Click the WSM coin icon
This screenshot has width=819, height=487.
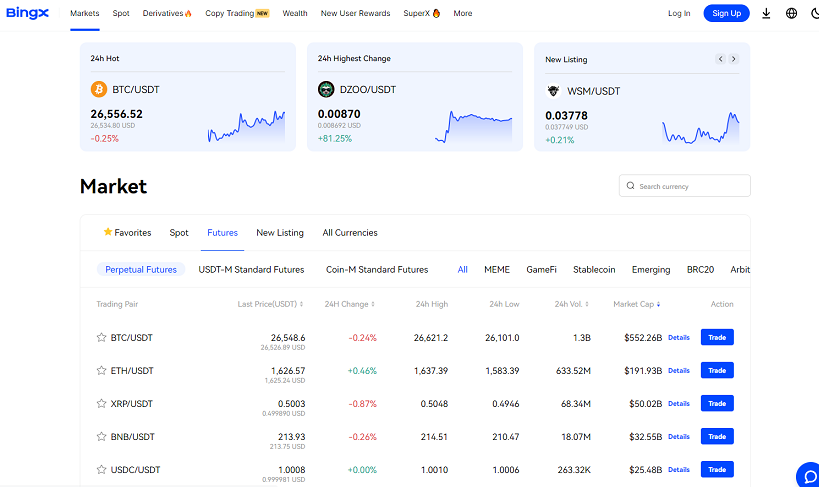pyautogui.click(x=553, y=91)
